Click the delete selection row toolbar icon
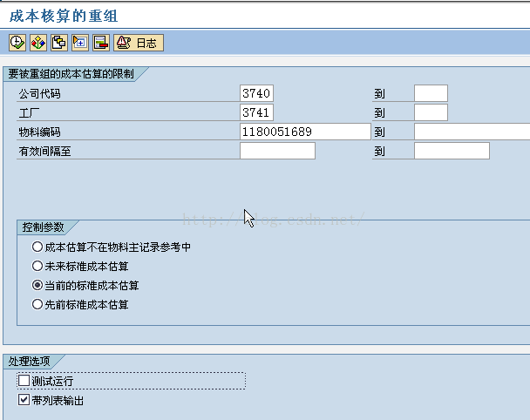The image size is (530, 420). click(x=101, y=43)
